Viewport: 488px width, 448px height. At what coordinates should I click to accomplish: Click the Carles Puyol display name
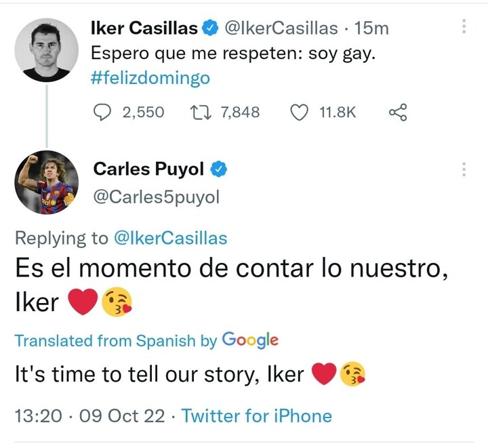148,169
